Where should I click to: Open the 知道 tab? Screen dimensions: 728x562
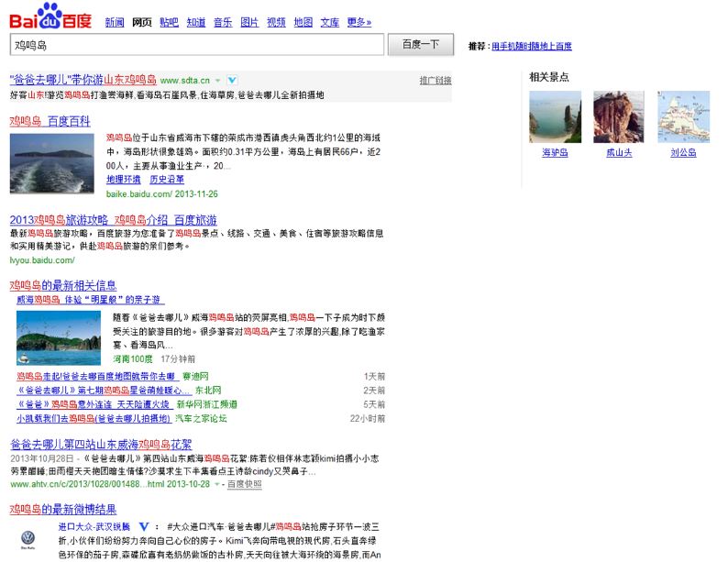coord(196,22)
